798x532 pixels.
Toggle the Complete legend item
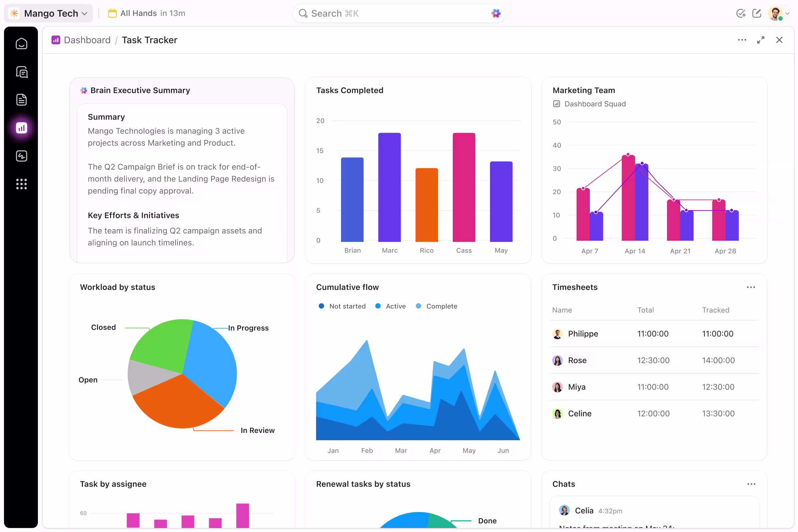[x=437, y=306]
